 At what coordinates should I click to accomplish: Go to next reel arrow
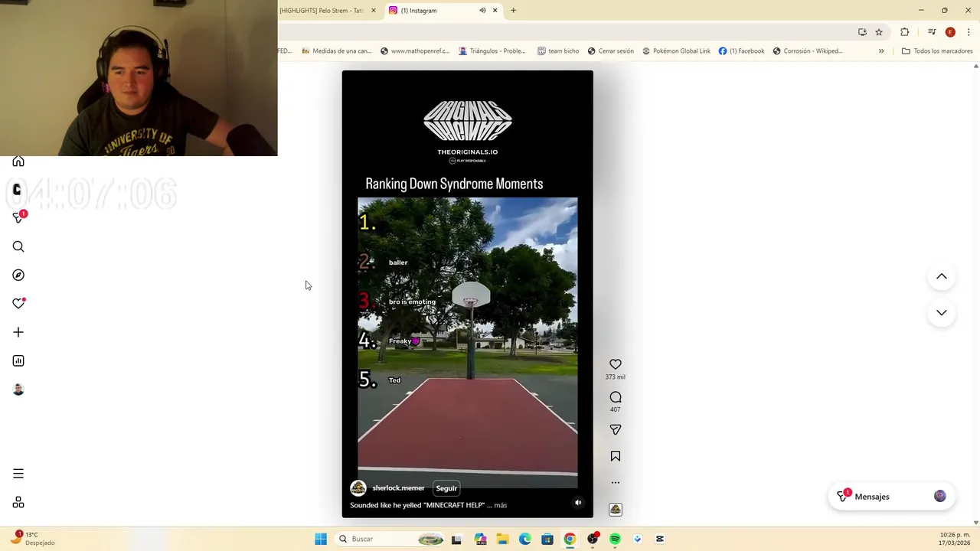point(942,313)
